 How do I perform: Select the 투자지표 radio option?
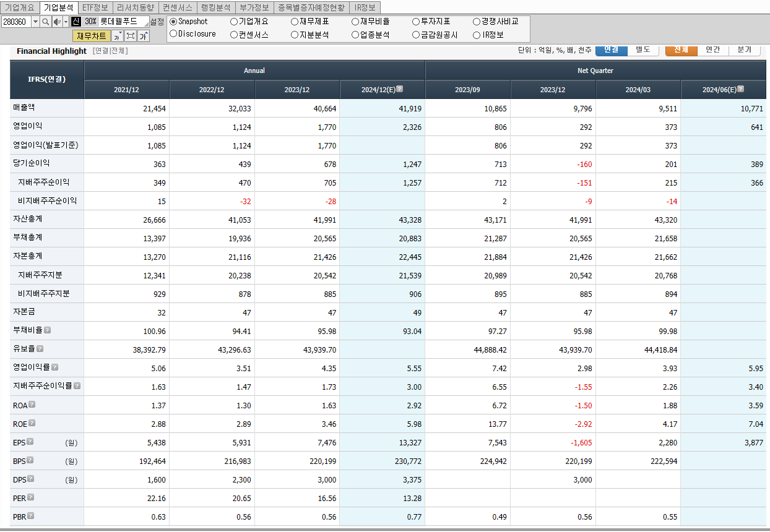[x=416, y=22]
